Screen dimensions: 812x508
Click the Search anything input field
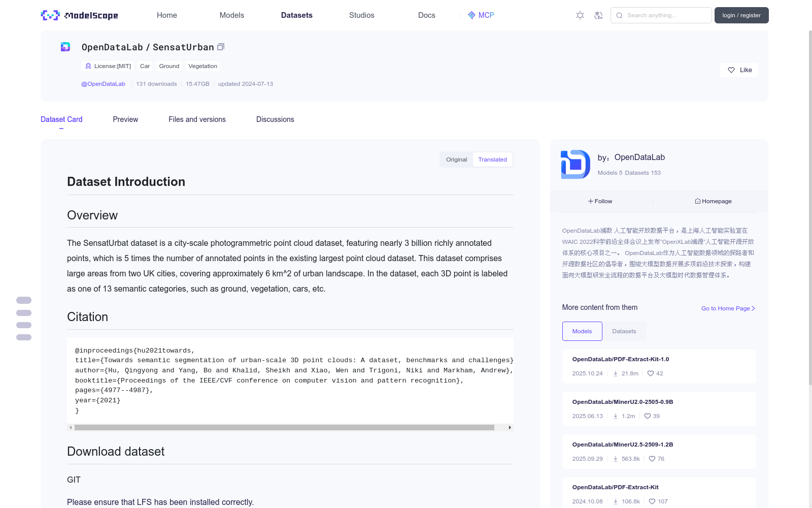click(661, 15)
